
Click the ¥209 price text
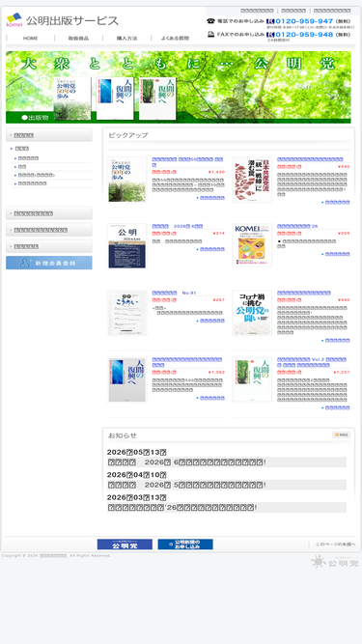click(344, 234)
